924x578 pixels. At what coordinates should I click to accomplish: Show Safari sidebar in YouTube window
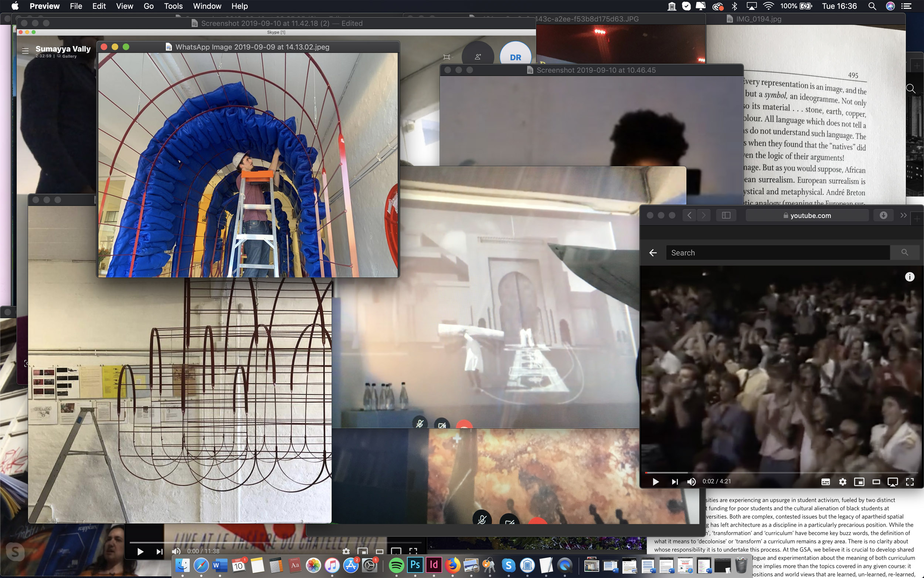726,215
